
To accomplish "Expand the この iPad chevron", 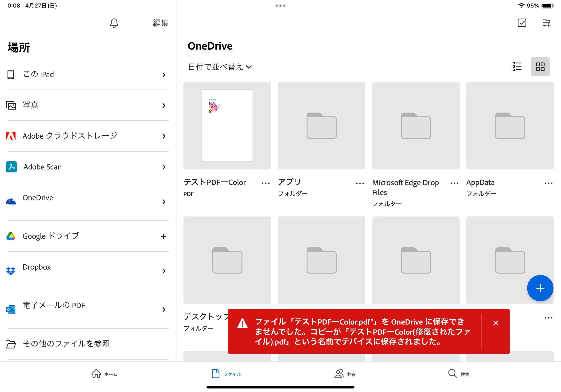I will pyautogui.click(x=164, y=75).
